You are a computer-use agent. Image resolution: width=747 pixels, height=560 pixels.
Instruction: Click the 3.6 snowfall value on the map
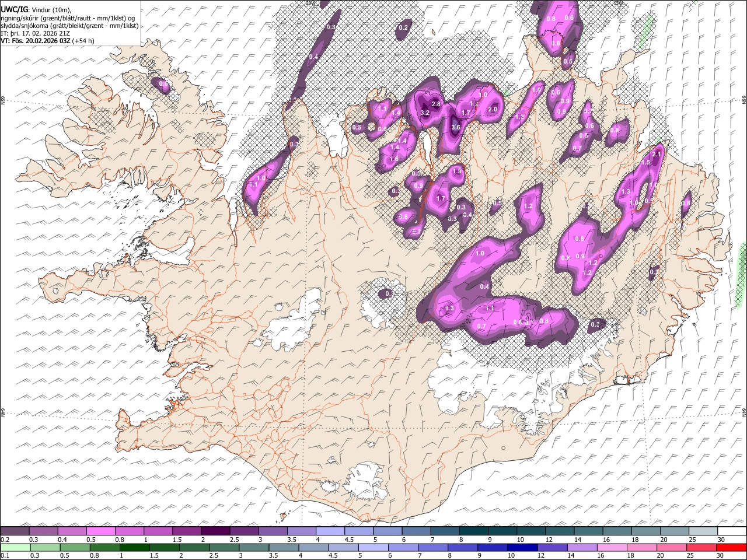coord(456,128)
